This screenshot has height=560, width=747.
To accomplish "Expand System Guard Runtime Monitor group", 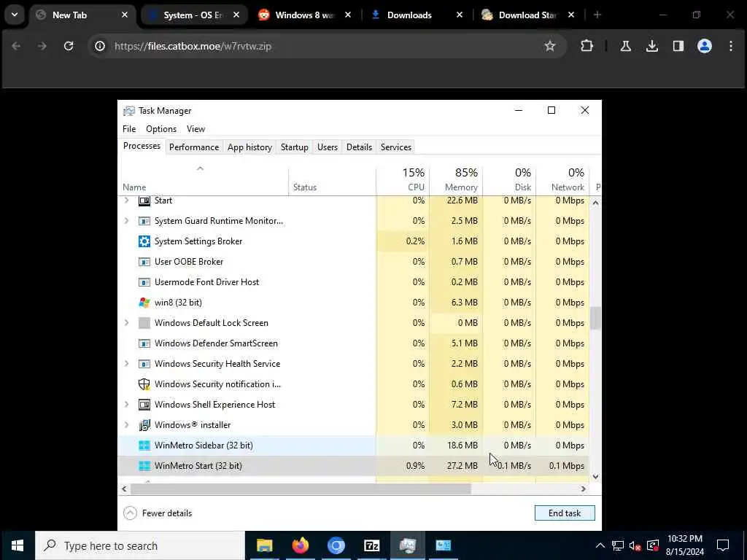I will pos(126,221).
